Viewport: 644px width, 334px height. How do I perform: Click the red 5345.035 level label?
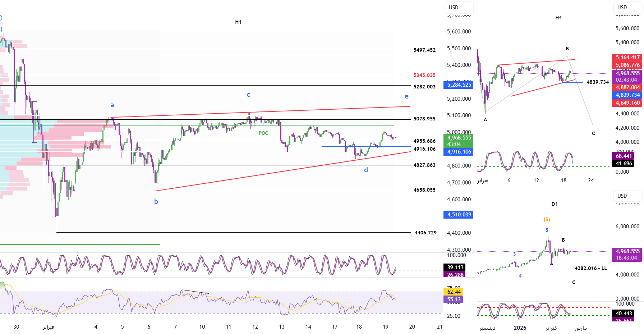click(x=424, y=75)
